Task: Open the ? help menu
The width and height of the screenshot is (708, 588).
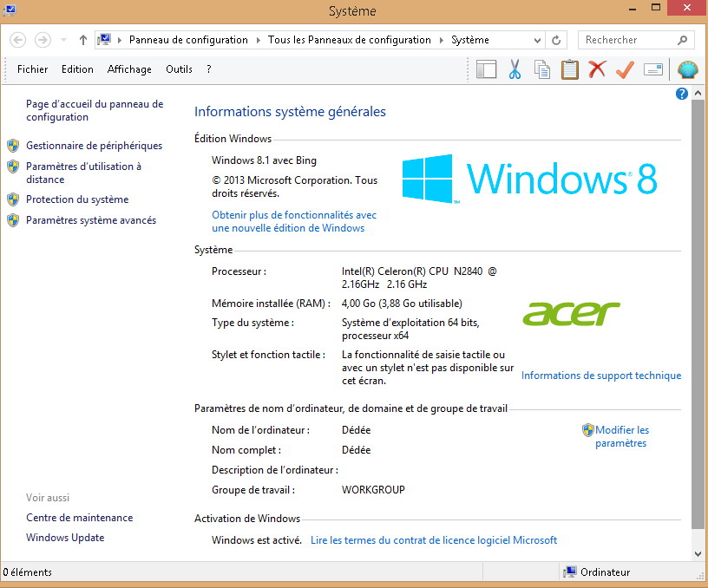Action: tap(208, 69)
